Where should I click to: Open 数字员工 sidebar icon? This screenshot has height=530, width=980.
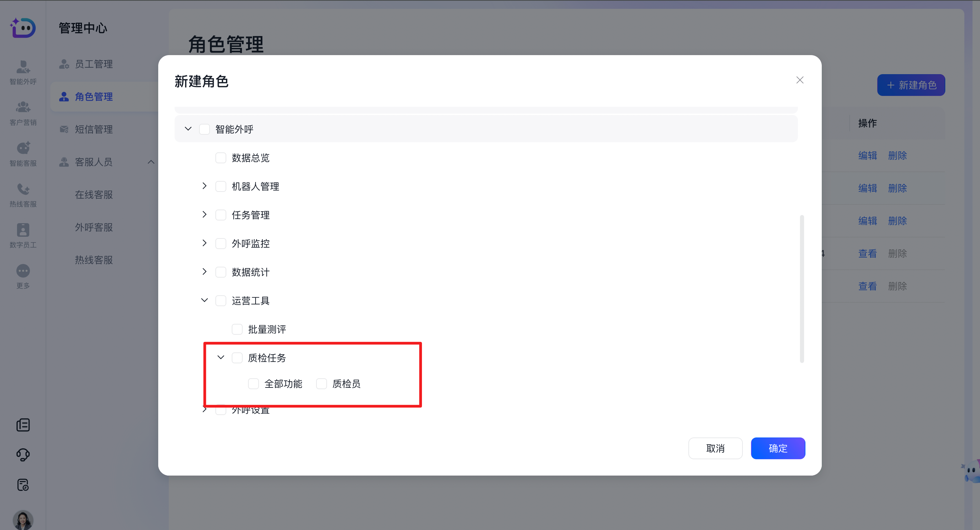pos(23,235)
